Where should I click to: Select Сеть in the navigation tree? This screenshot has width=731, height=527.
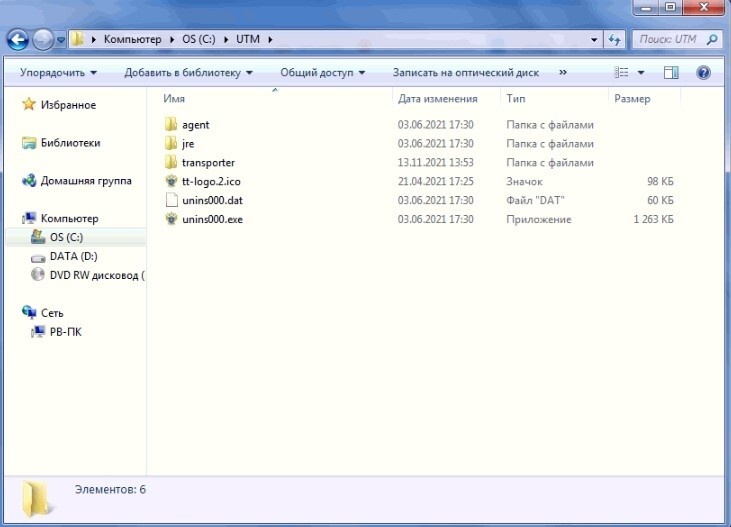[x=52, y=313]
